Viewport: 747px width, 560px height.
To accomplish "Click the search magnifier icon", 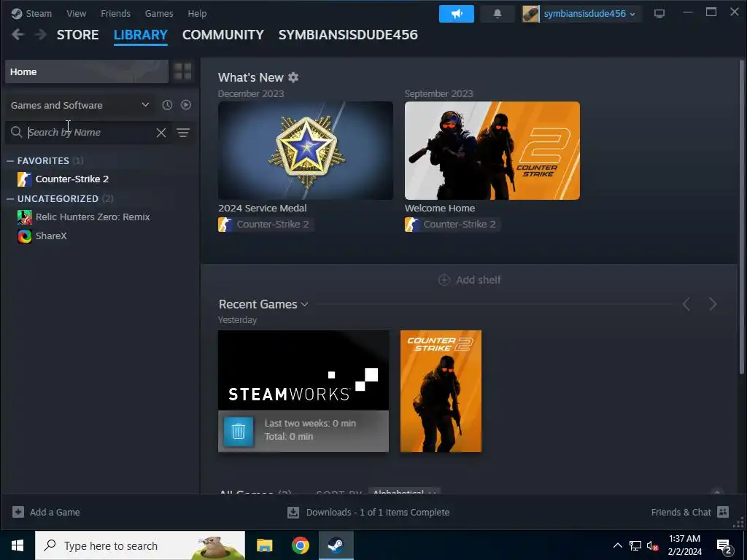I will point(16,132).
